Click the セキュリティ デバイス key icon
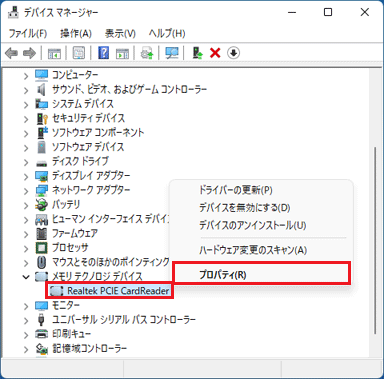 pyautogui.click(x=42, y=119)
